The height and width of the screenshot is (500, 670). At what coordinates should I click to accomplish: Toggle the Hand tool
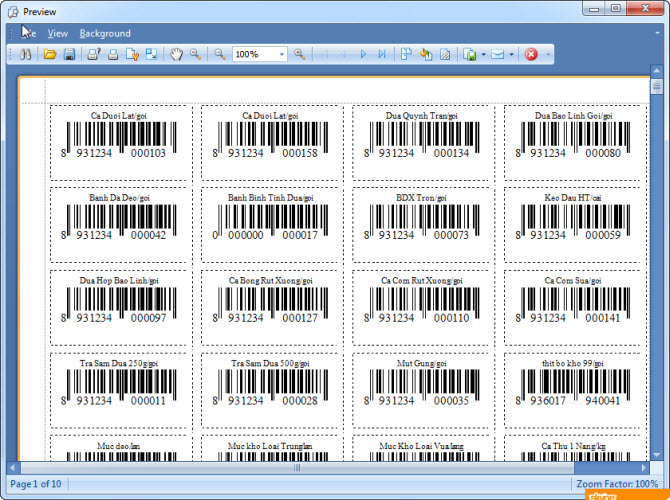coord(176,54)
